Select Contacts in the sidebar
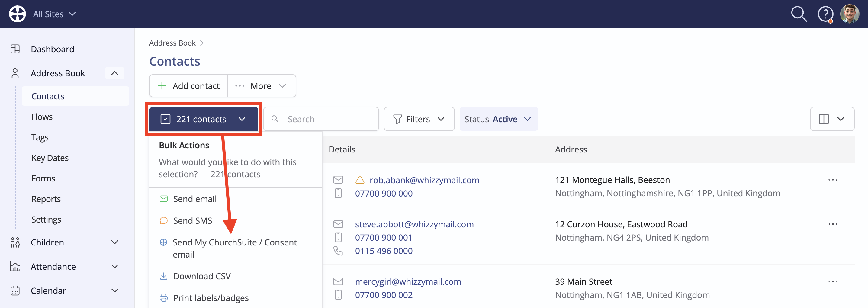868x308 pixels. [75, 96]
